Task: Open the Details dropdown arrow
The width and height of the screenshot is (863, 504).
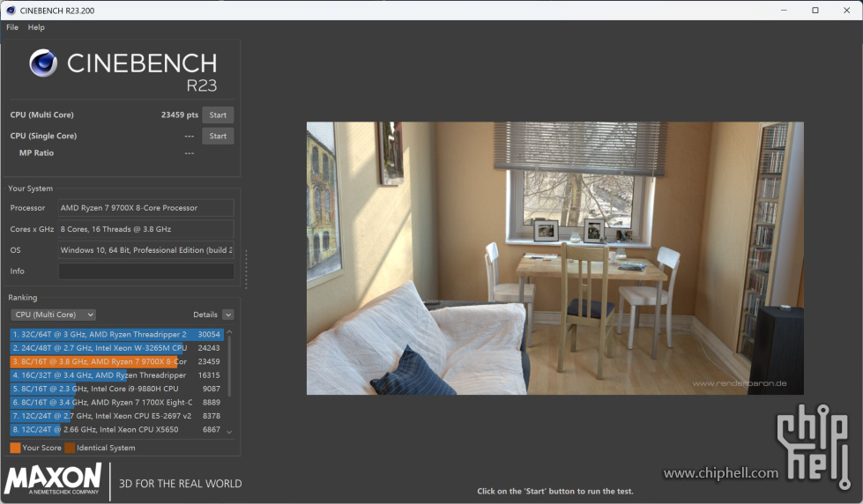Action: (227, 315)
